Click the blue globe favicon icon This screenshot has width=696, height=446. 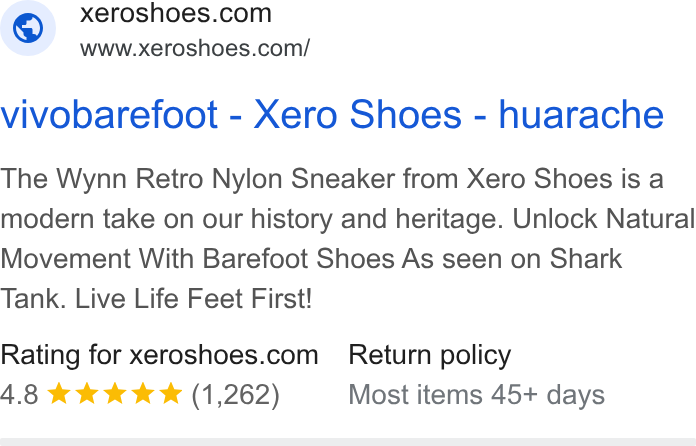pyautogui.click(x=28, y=28)
